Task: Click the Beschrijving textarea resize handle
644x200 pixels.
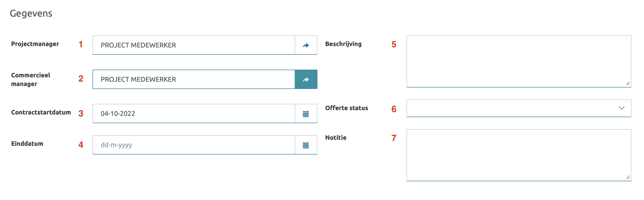Action: pos(628,83)
